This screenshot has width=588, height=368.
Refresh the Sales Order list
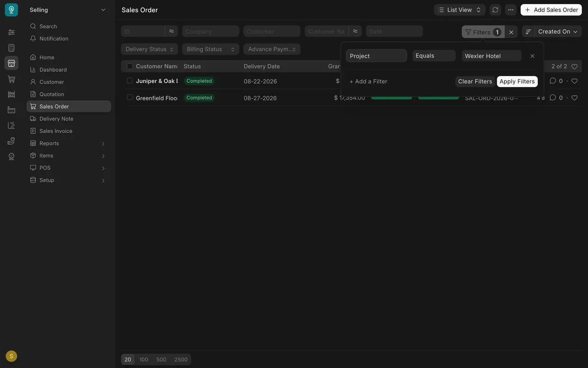coord(495,10)
